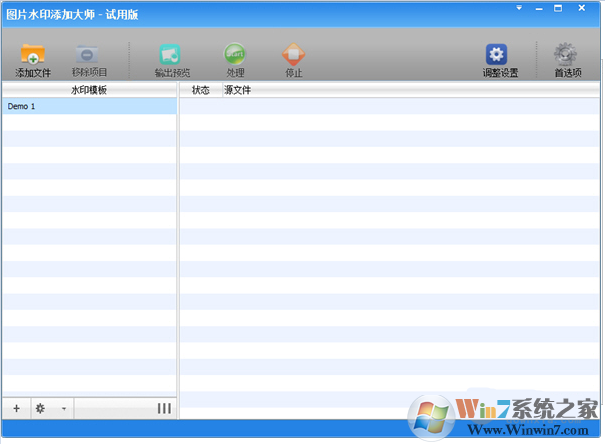Open Preferences (首选项) gear icon
The image size is (605, 444).
pyautogui.click(x=566, y=56)
